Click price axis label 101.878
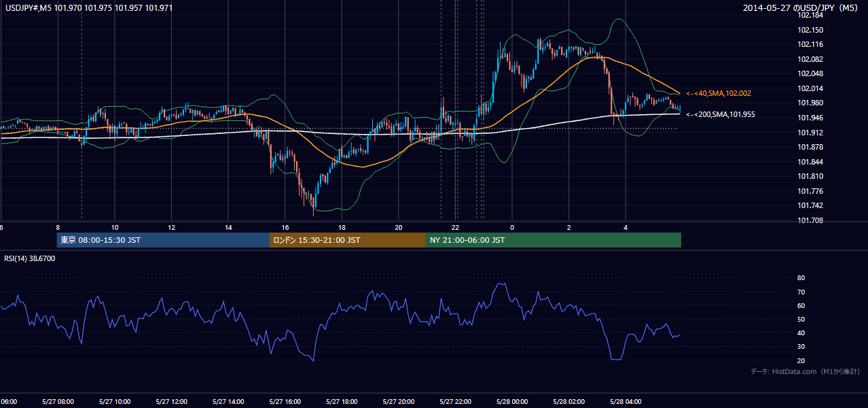The width and height of the screenshot is (868, 408). pyautogui.click(x=811, y=147)
